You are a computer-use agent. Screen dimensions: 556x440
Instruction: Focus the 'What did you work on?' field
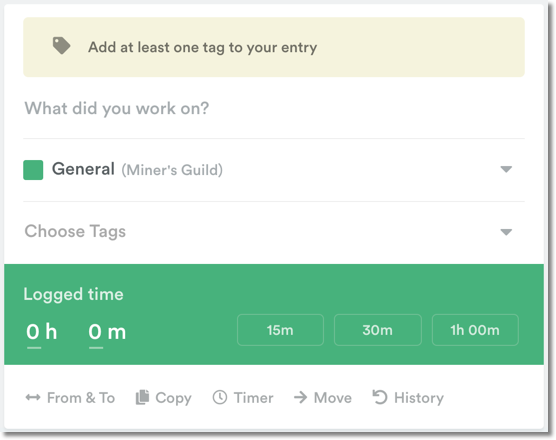pos(274,108)
